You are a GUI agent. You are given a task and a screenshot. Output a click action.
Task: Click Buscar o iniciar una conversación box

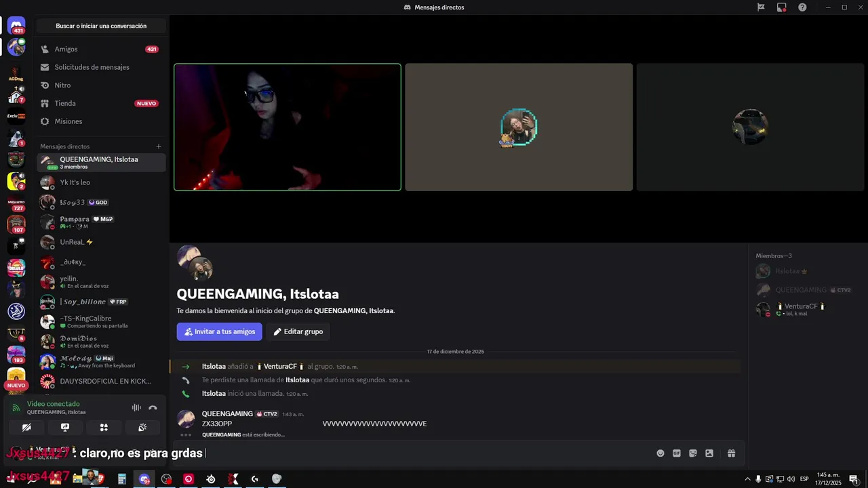101,26
